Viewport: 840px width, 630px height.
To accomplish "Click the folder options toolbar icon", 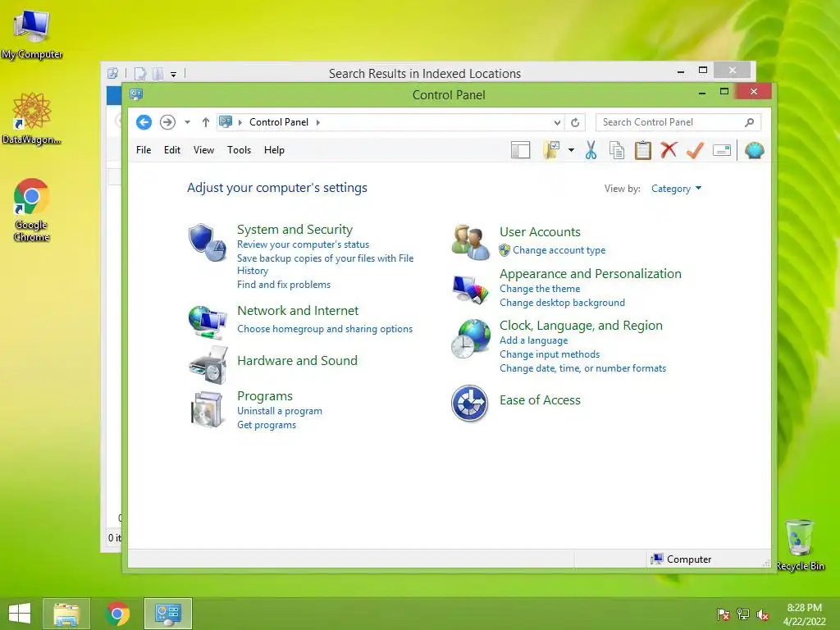I will pyautogui.click(x=551, y=150).
